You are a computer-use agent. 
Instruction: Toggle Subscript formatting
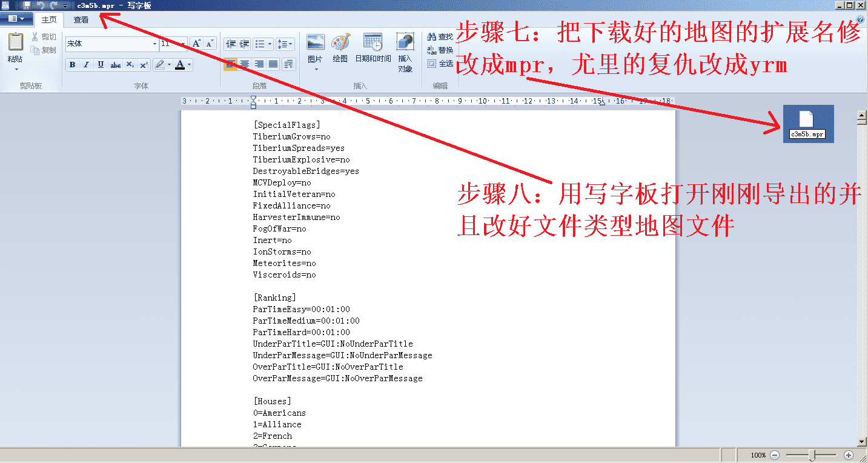click(130, 64)
